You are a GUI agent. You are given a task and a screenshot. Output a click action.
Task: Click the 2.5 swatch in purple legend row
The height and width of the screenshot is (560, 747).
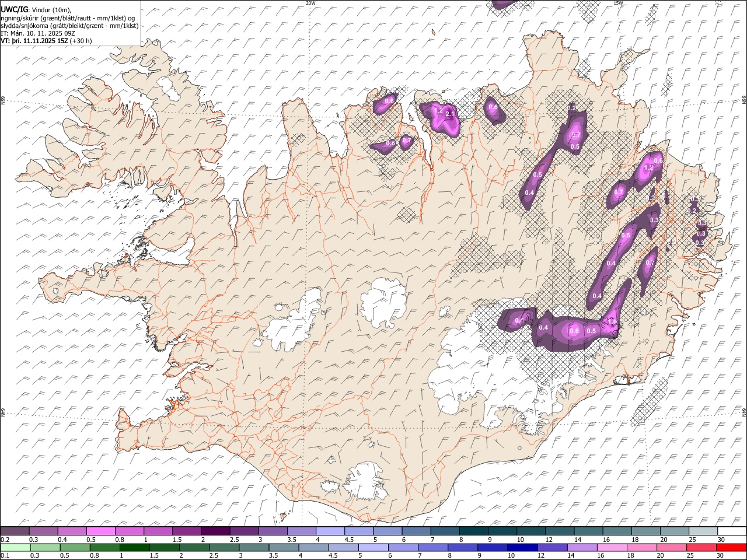(x=244, y=531)
